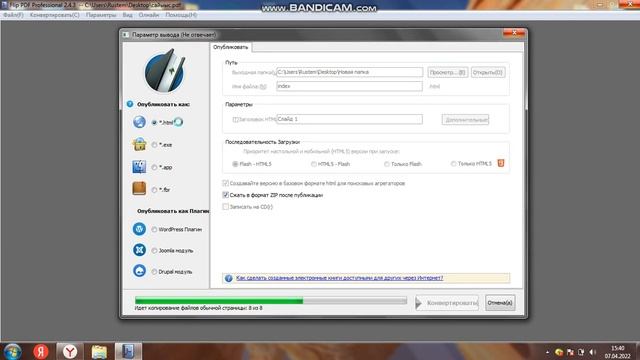Click the Отмена button
This screenshot has width=640, height=360.
(500, 303)
